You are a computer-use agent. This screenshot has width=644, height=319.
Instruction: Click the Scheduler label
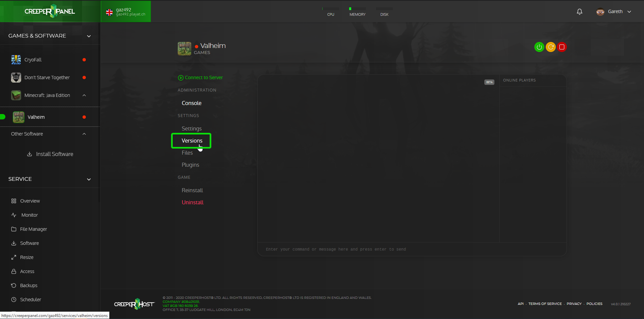click(31, 300)
